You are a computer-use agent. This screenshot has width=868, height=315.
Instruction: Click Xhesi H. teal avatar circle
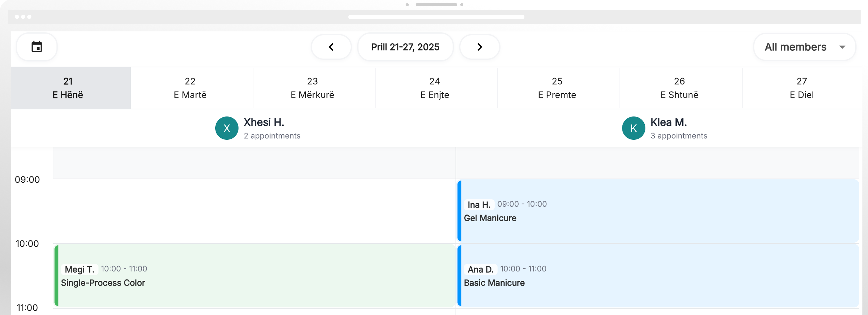[227, 128]
